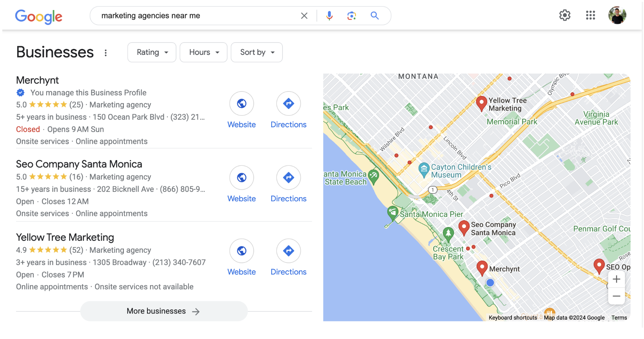644x339 pixels.
Task: Click the red 'Closed' status text
Action: point(28,129)
